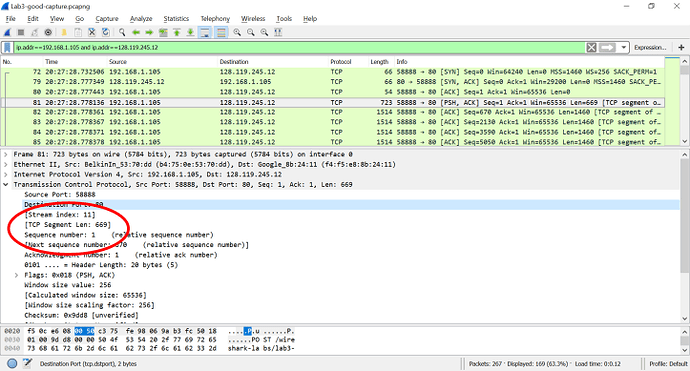The width and height of the screenshot is (690, 371).
Task: Close the capture file toolbar icon
Action: coord(92,32)
